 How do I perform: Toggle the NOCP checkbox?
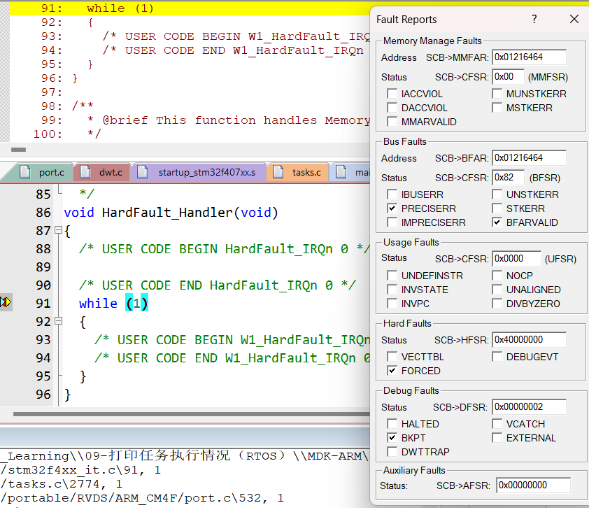pyautogui.click(x=497, y=275)
